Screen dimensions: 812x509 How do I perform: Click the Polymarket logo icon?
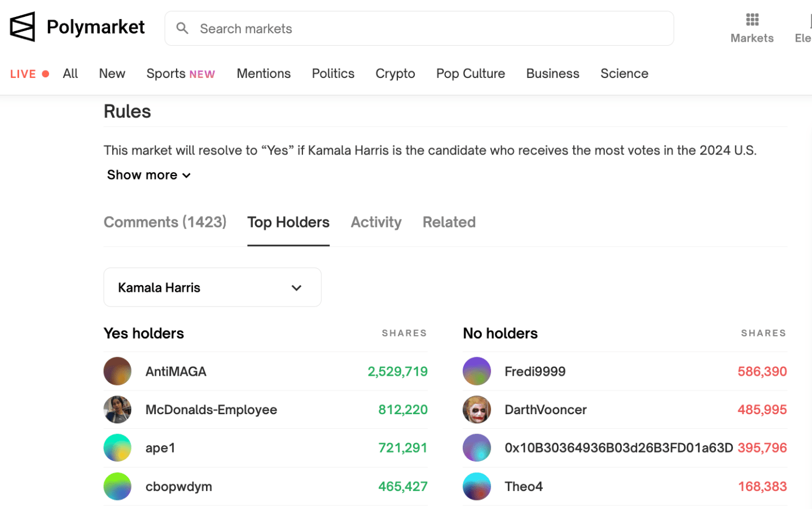tap(23, 27)
